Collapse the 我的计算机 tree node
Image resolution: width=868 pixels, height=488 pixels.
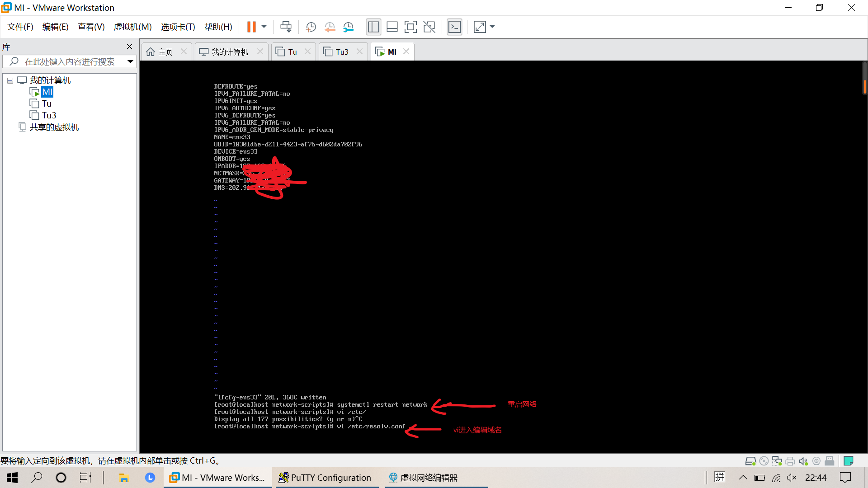(10, 80)
